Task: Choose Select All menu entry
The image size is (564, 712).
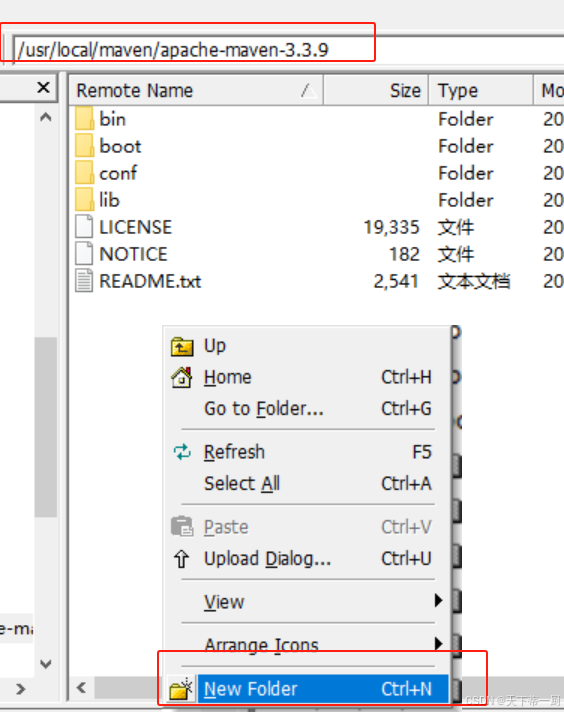Action: click(x=307, y=484)
